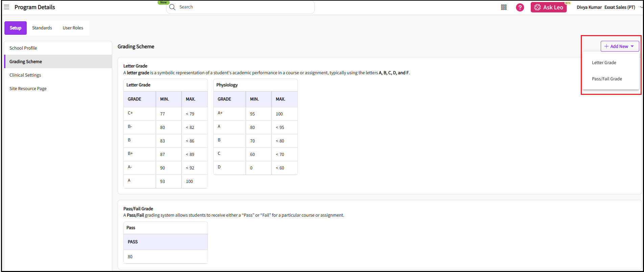Open the hamburger navigation menu
This screenshot has width=644, height=272.
[x=6, y=7]
